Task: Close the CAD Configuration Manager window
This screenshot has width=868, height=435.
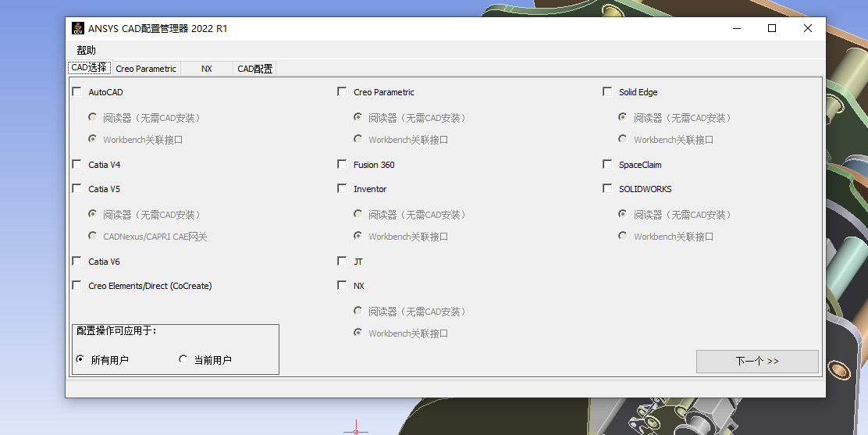Action: click(x=808, y=28)
